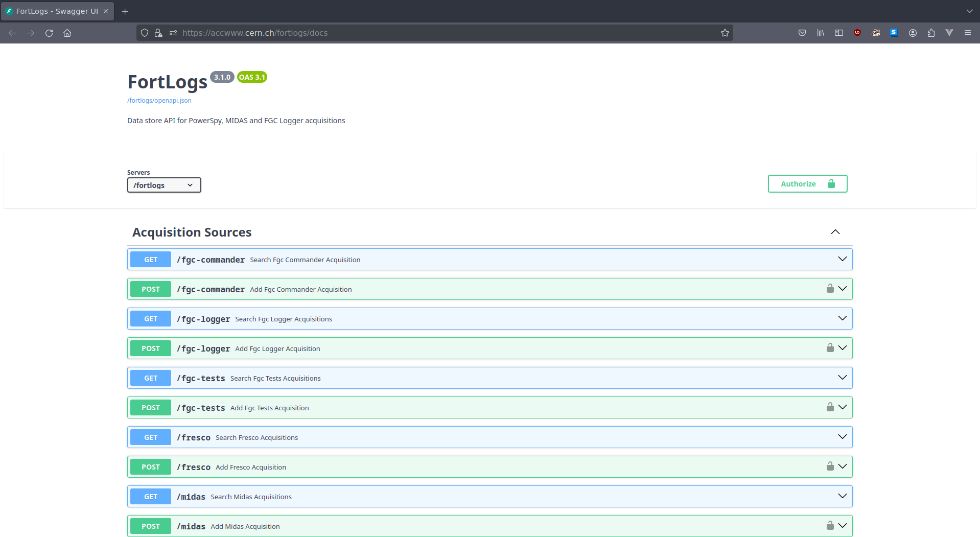This screenshot has height=537, width=980.
Task: Click the lock on POST /fresco
Action: (x=830, y=466)
